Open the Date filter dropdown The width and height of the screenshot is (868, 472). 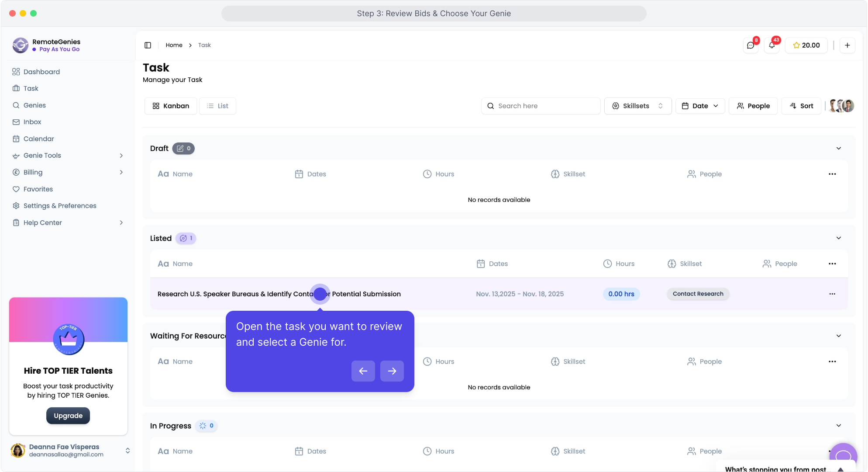[699, 106]
